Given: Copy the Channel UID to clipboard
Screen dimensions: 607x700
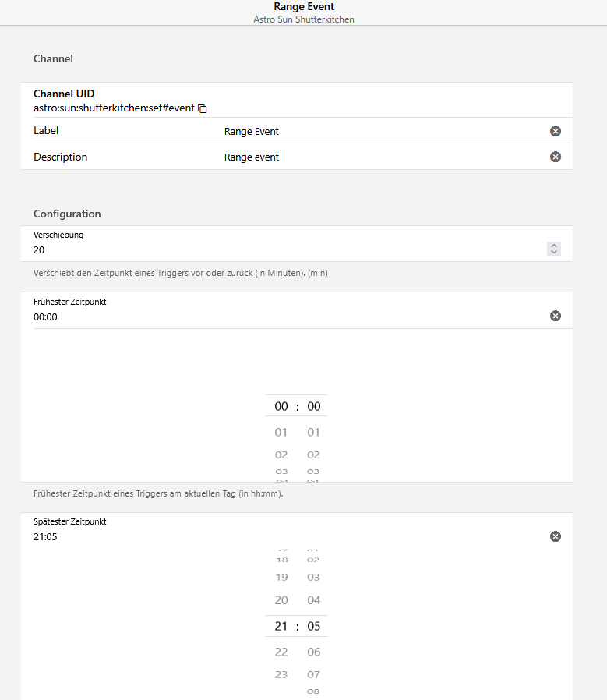Looking at the screenshot, I should 203,108.
